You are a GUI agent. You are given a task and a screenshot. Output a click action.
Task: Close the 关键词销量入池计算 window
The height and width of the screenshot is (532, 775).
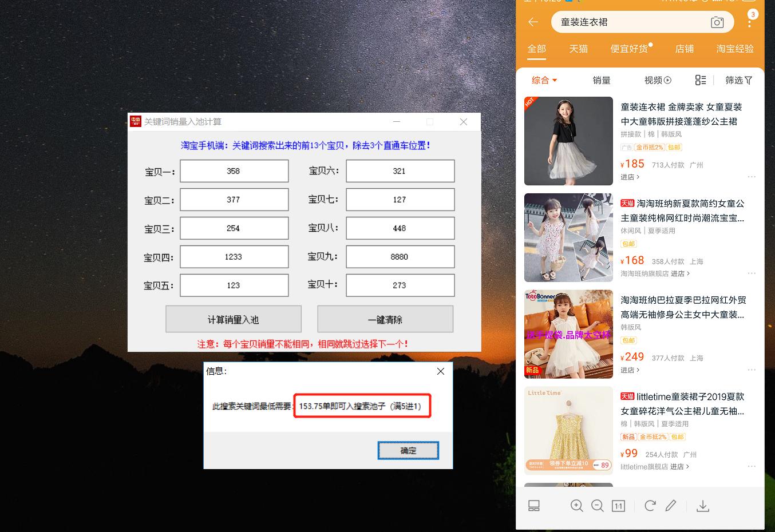(464, 122)
